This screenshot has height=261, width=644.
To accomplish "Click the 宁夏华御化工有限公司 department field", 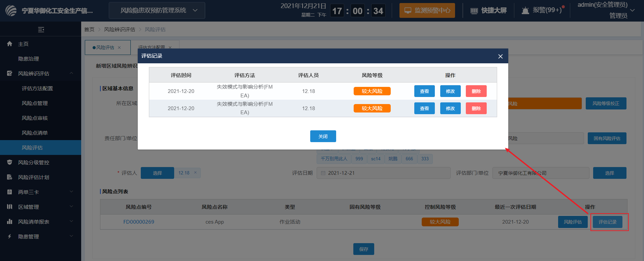I will click(541, 173).
